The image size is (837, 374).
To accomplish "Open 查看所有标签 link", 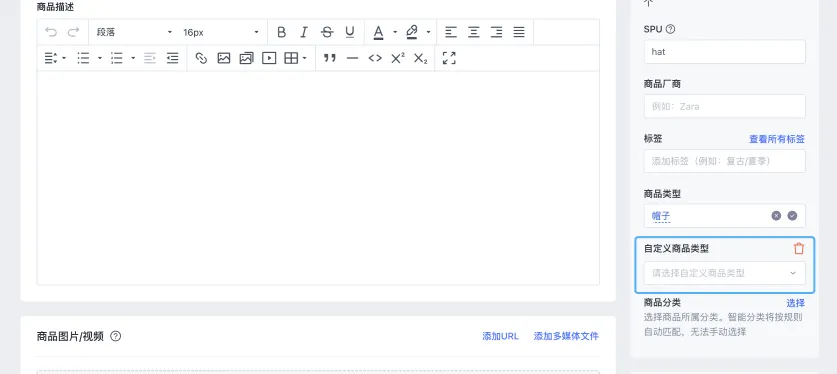I will coord(777,139).
